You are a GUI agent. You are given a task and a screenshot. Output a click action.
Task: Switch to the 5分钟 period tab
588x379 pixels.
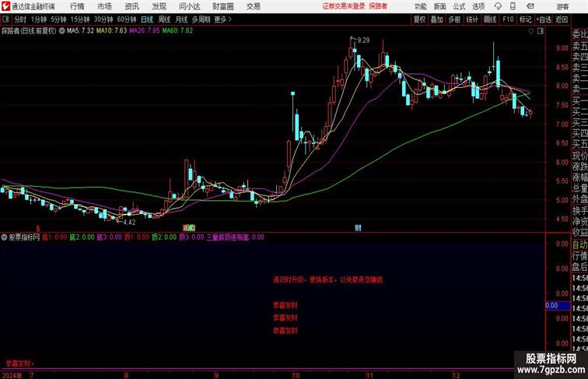click(x=58, y=19)
